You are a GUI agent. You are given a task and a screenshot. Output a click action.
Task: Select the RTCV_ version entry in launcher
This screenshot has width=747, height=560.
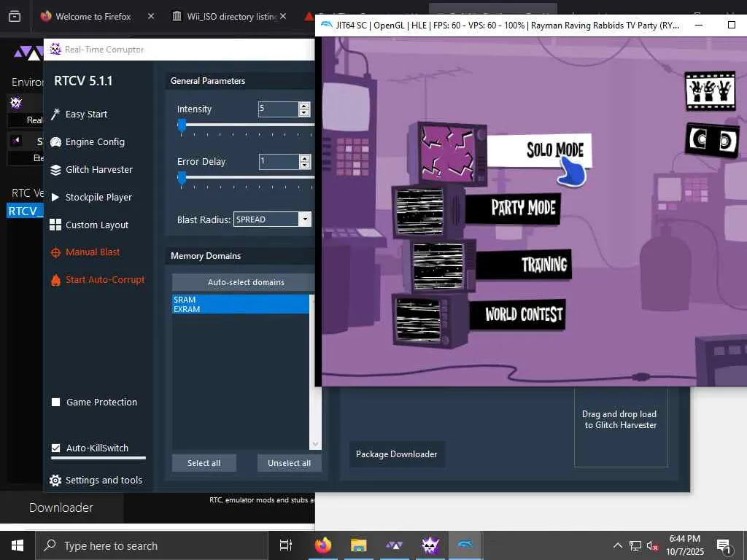coord(26,211)
